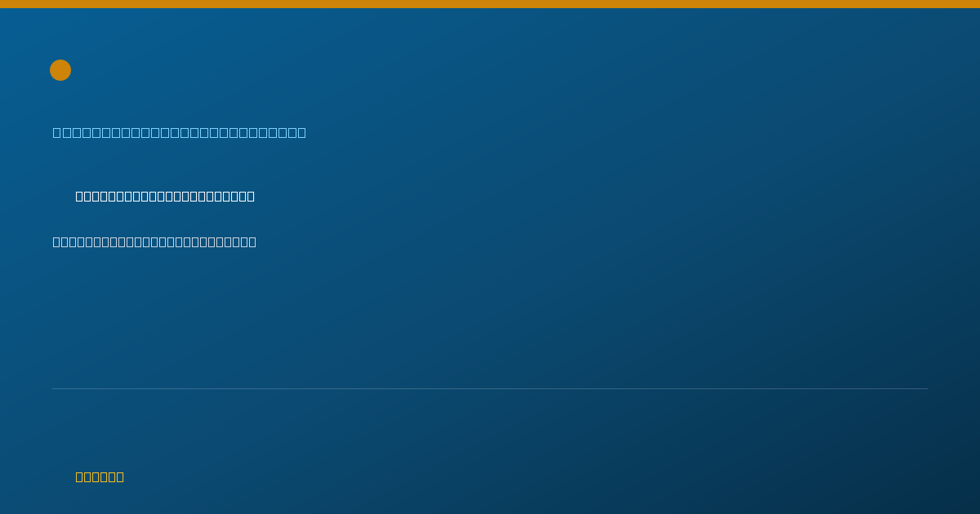Image resolution: width=980 pixels, height=514 pixels.
Task: Click the thin horizontal divider line
Action: point(490,388)
